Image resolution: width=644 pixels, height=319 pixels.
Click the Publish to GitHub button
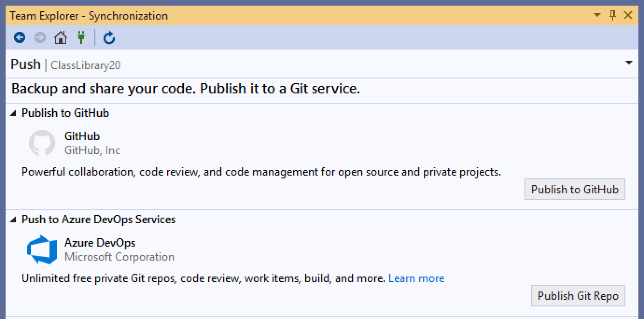point(575,189)
